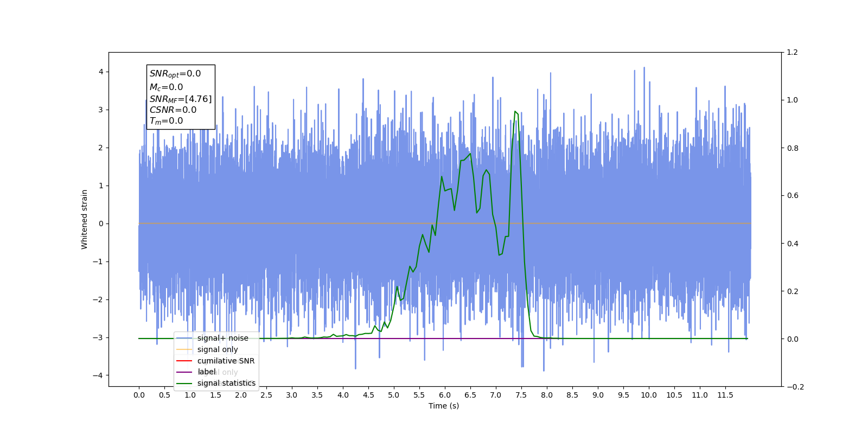The height and width of the screenshot is (434, 868).
Task: Click the x-axis tick label 10.0
Action: coord(649,395)
